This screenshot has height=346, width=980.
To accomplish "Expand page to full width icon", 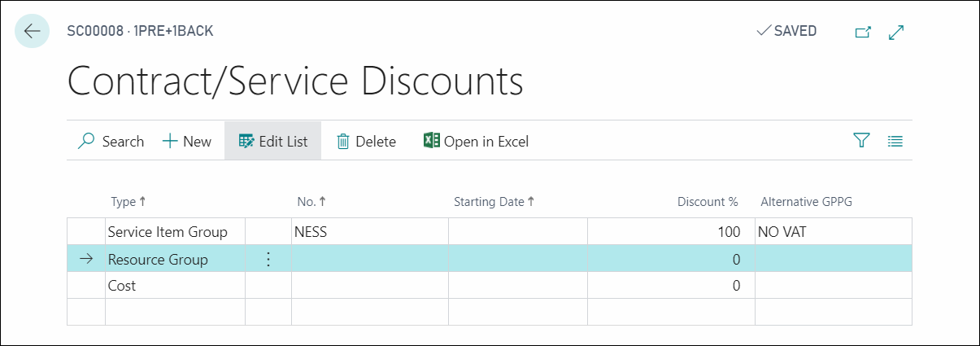I will pos(897,32).
